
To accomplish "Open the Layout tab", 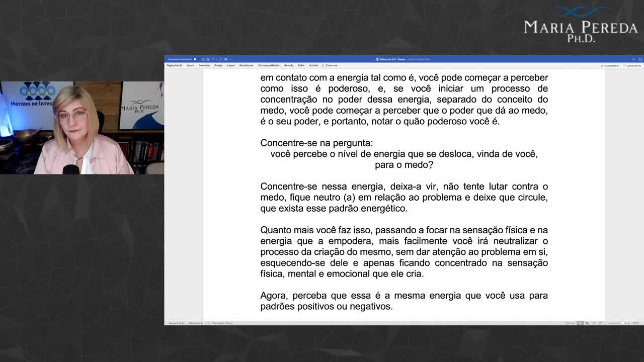I will (x=231, y=65).
